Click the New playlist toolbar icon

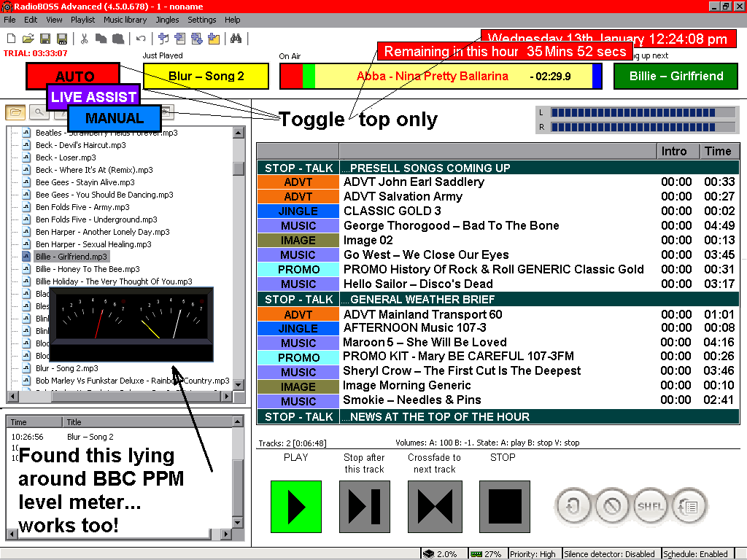pos(12,39)
